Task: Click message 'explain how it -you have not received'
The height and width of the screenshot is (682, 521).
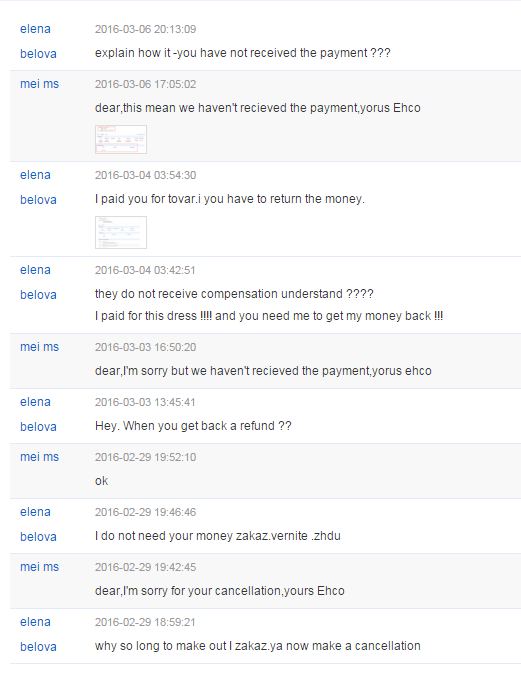Action: [x=243, y=53]
